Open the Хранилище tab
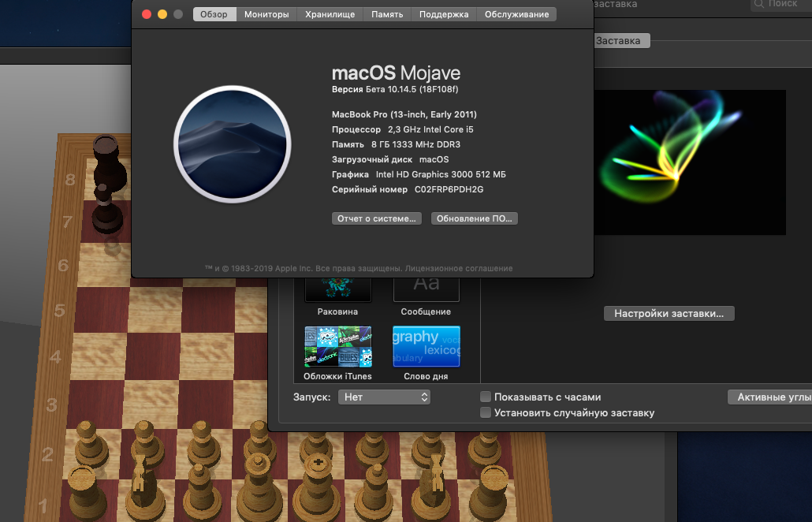Viewport: 812px width, 522px height. click(x=330, y=14)
